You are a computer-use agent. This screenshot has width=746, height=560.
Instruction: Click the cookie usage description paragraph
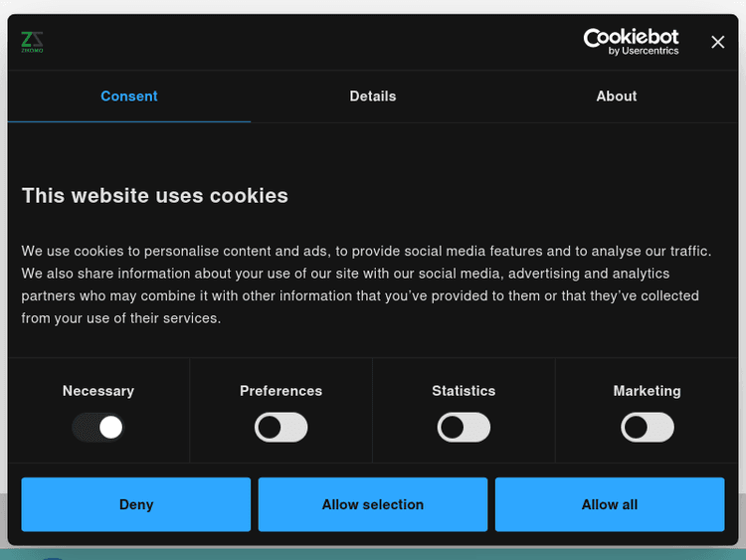click(366, 284)
